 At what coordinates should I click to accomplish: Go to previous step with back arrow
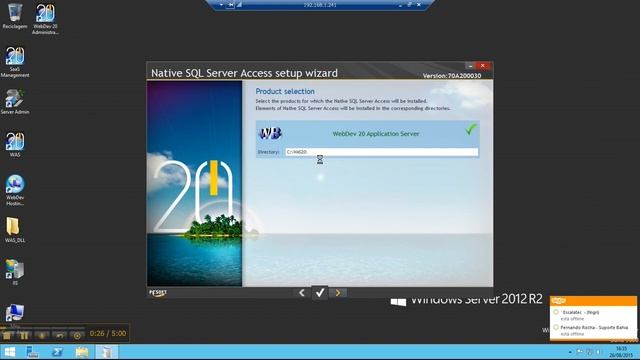[x=302, y=293]
